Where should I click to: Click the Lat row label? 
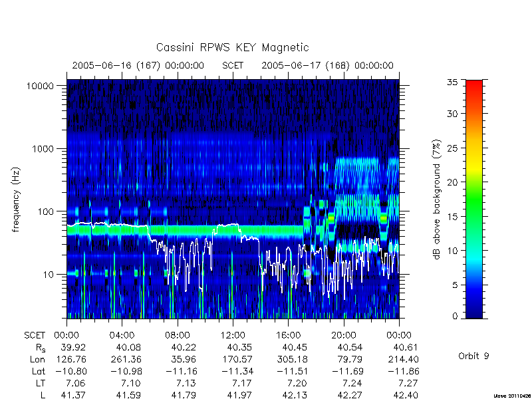tap(39, 371)
